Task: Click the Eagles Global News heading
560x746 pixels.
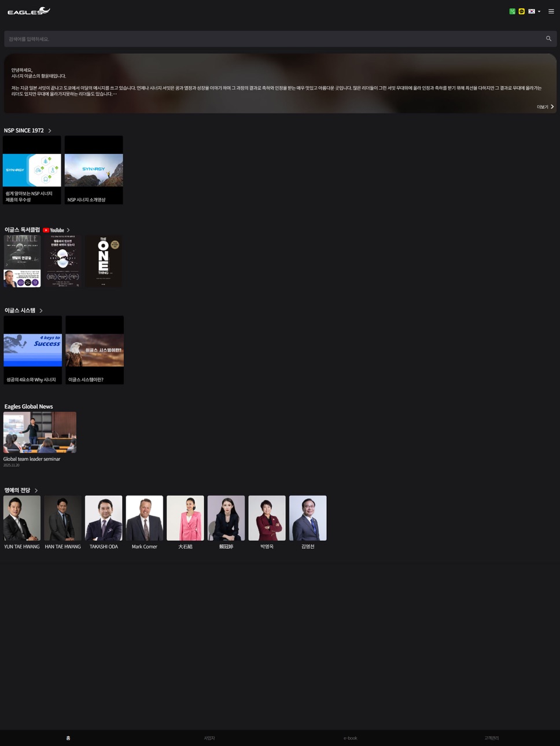Action: click(28, 407)
